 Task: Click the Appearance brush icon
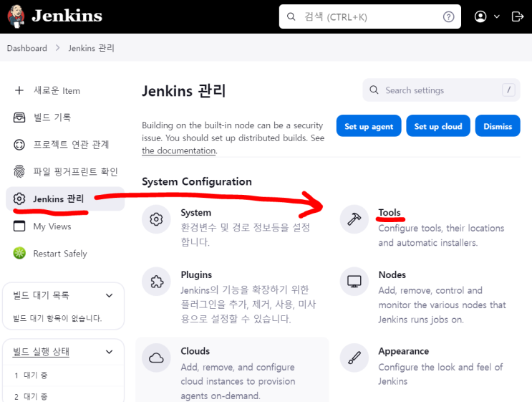[x=354, y=358]
